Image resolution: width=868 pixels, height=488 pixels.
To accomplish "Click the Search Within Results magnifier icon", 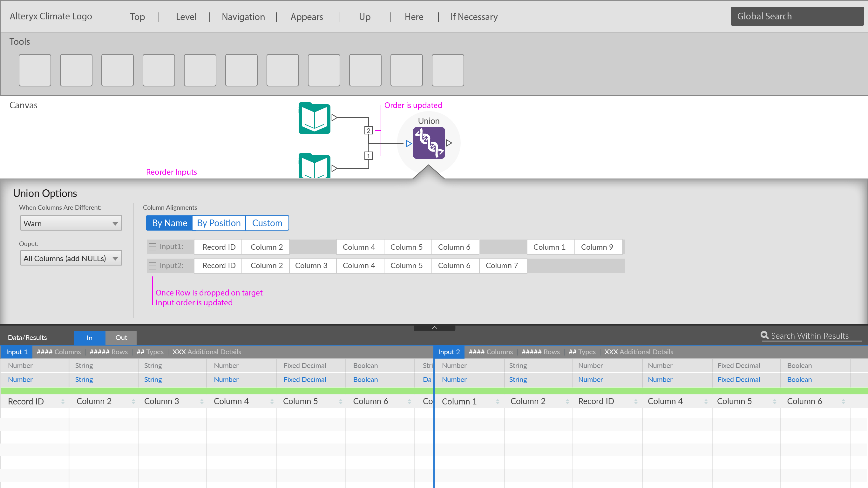I will coord(764,335).
